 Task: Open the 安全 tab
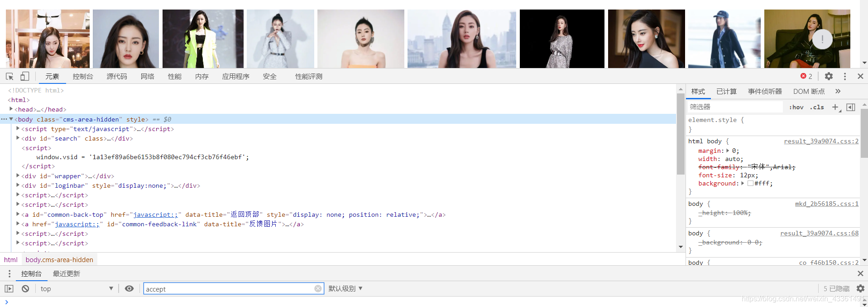coord(270,76)
